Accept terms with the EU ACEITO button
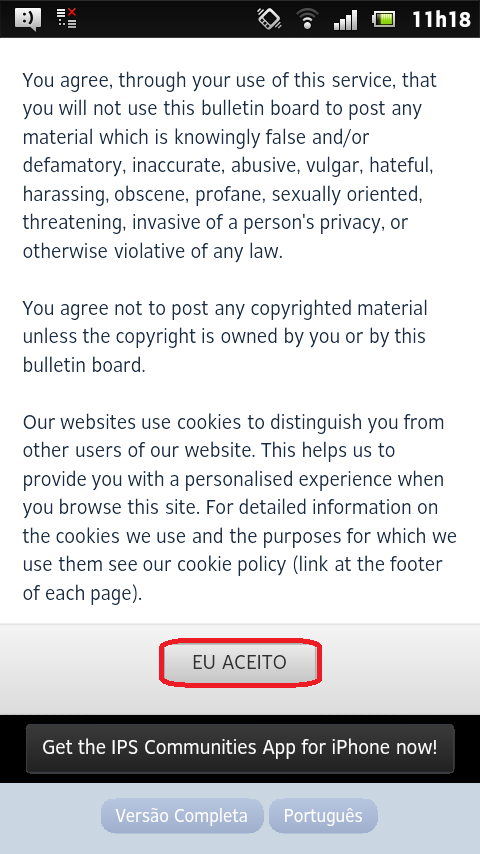This screenshot has width=480, height=854. coord(240,662)
